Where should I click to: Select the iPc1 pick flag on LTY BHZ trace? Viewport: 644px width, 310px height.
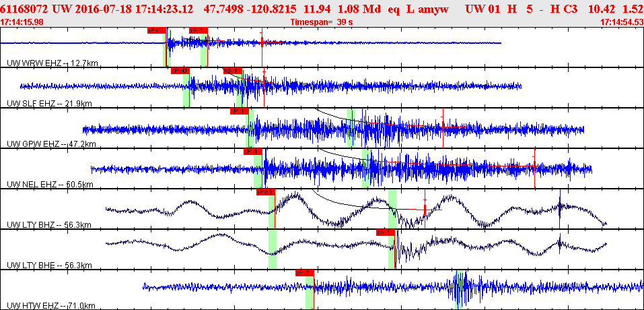pos(266,192)
